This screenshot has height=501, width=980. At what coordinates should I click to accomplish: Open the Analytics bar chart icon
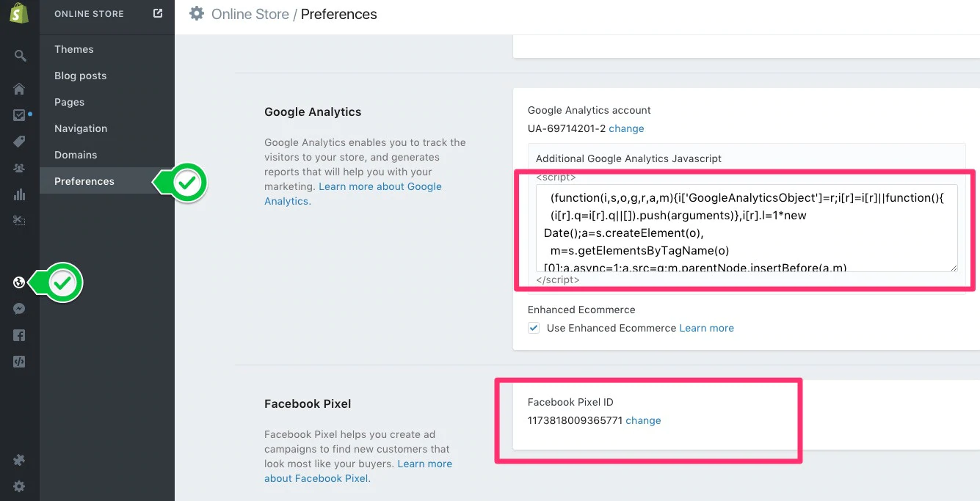coord(19,194)
